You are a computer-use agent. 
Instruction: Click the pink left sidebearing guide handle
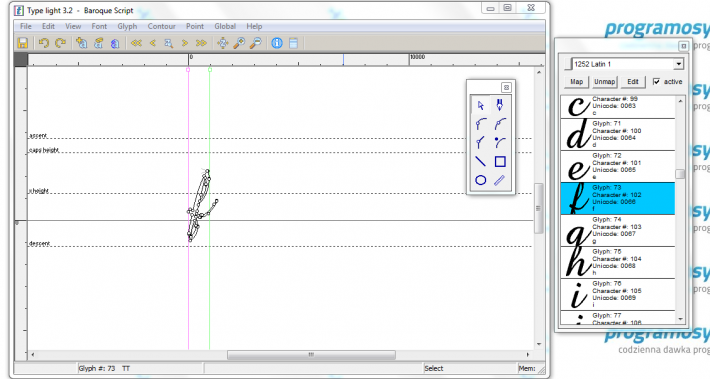(x=188, y=70)
